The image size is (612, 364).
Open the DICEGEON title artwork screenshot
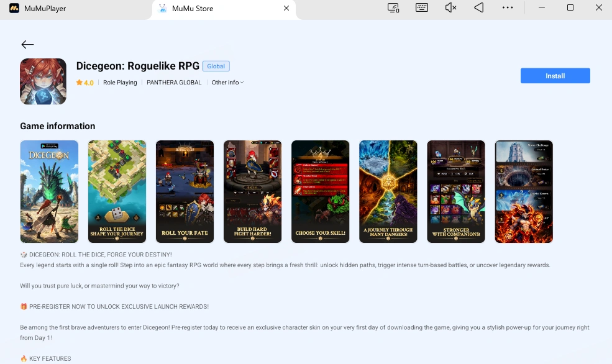tap(49, 191)
